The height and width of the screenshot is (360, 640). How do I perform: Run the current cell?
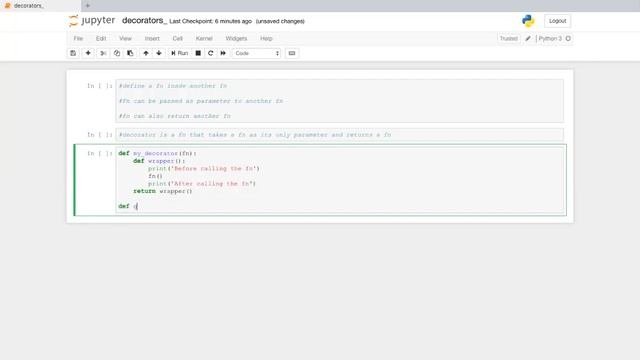180,53
